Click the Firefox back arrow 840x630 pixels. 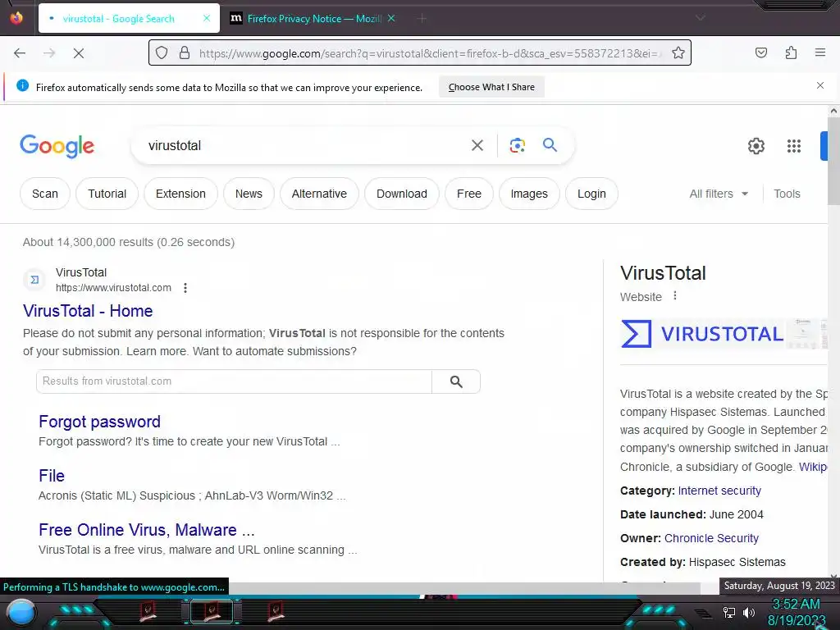[20, 53]
